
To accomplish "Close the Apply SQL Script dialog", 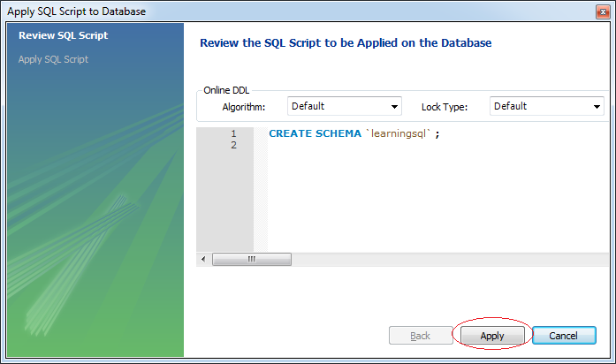I will coord(603,11).
